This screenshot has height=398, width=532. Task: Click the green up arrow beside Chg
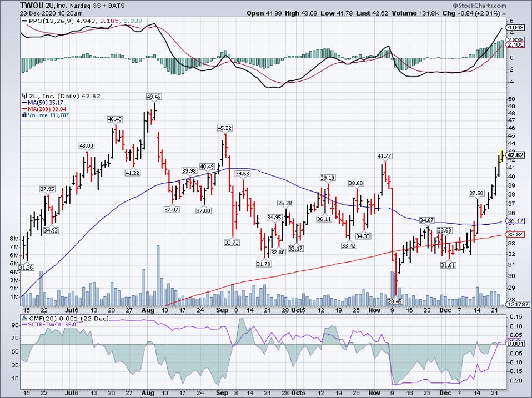coord(504,13)
